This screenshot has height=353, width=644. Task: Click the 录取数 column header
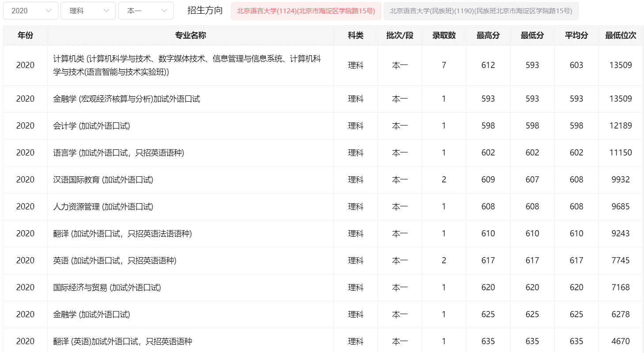click(444, 35)
